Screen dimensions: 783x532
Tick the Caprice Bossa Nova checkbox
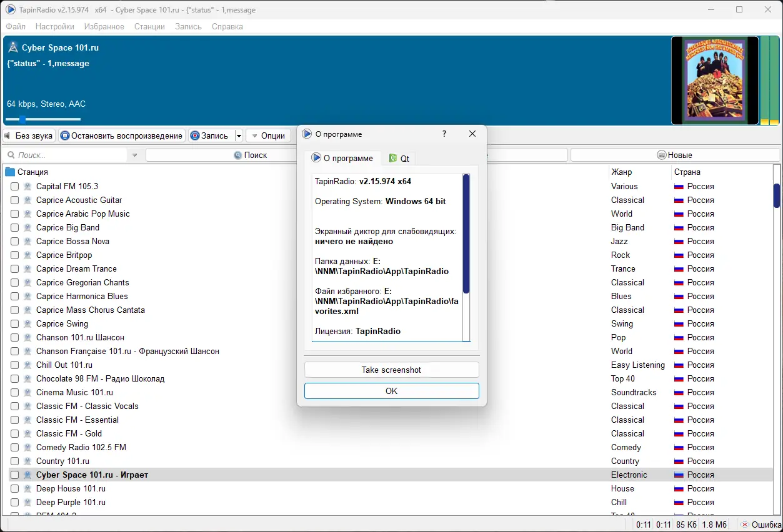coord(14,241)
